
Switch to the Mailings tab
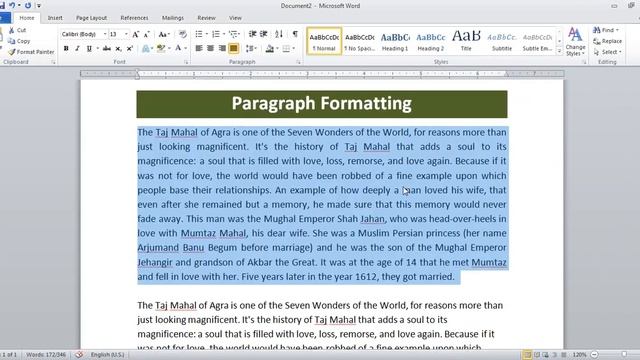tap(173, 18)
